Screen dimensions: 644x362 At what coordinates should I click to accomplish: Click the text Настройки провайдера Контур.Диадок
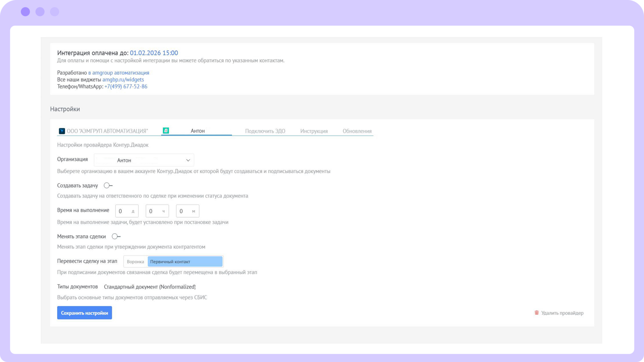click(103, 145)
